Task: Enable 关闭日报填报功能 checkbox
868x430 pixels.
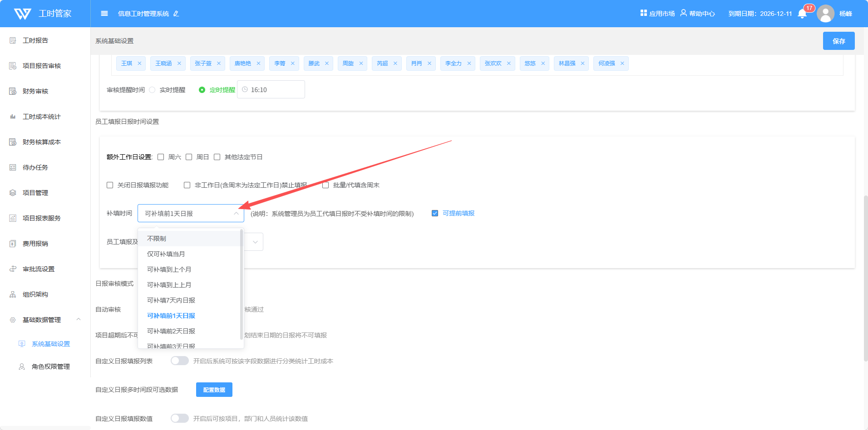Action: (110, 185)
